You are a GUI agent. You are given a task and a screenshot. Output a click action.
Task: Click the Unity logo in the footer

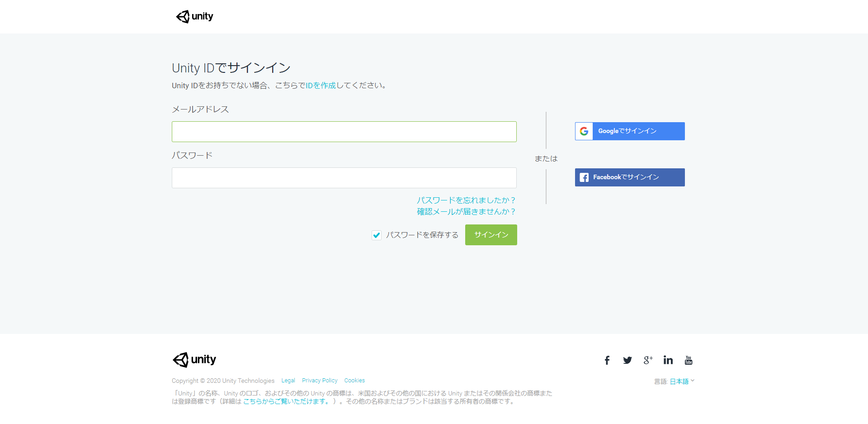tap(194, 360)
